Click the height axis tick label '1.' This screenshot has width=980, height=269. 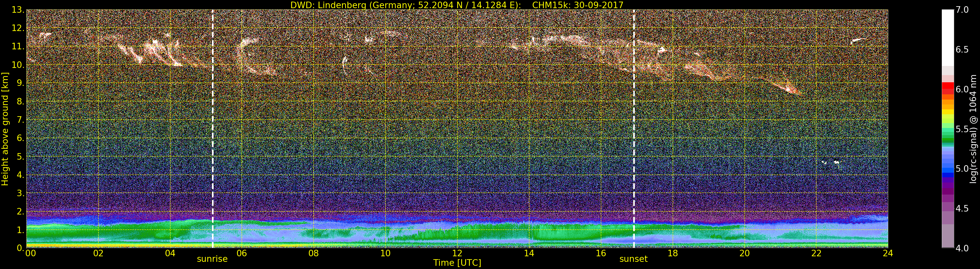point(21,230)
